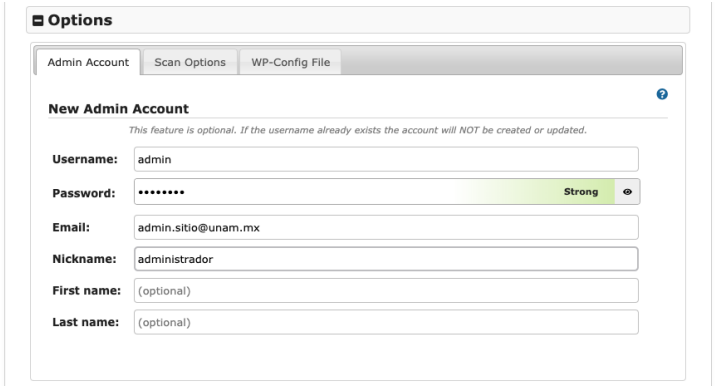The image size is (716, 391).
Task: Click the 'This feature is optional' note
Action: point(358,130)
